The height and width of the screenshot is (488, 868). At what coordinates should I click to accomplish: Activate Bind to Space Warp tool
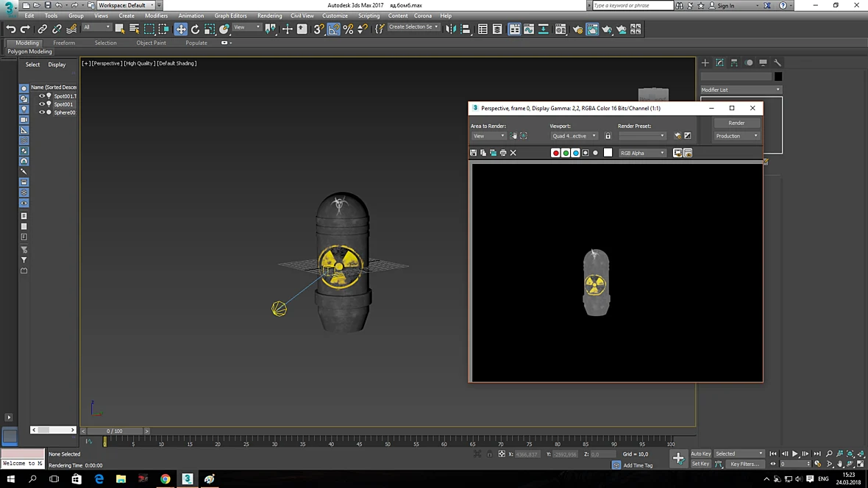coord(71,29)
